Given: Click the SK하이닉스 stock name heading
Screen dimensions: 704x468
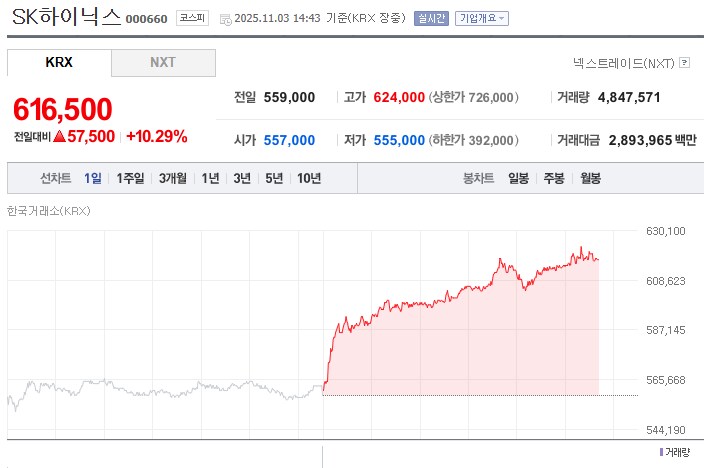Looking at the screenshot, I should click(65, 17).
